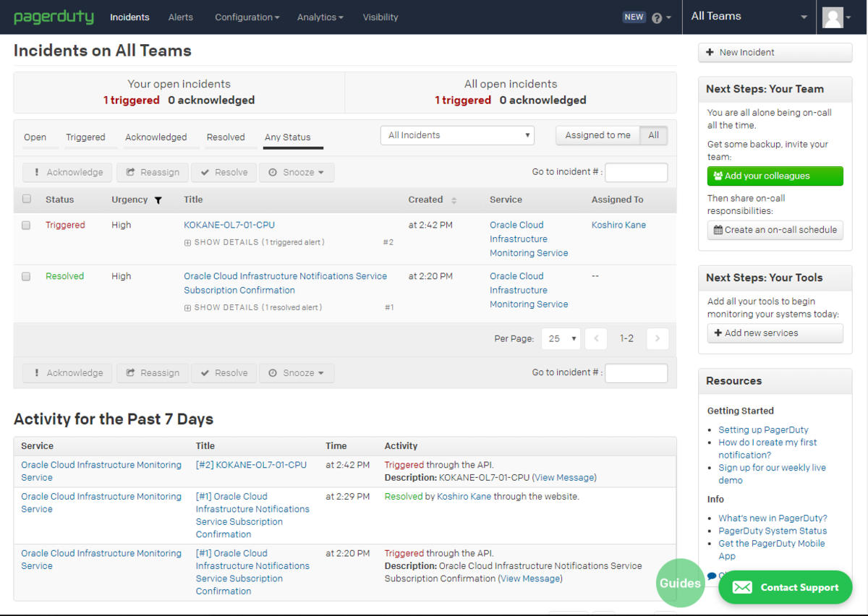Click Contact Support button

(785, 588)
